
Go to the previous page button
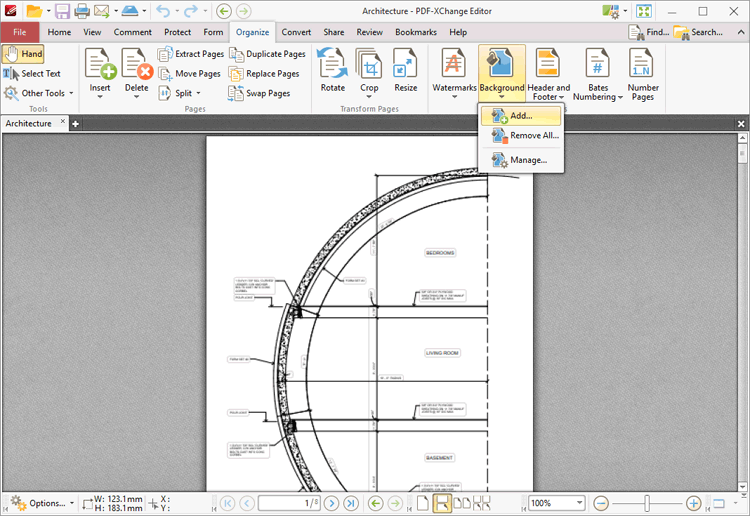point(247,503)
